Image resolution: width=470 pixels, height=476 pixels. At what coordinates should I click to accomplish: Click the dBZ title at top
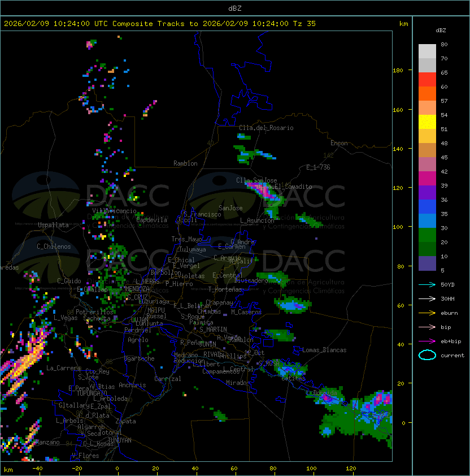point(235,8)
